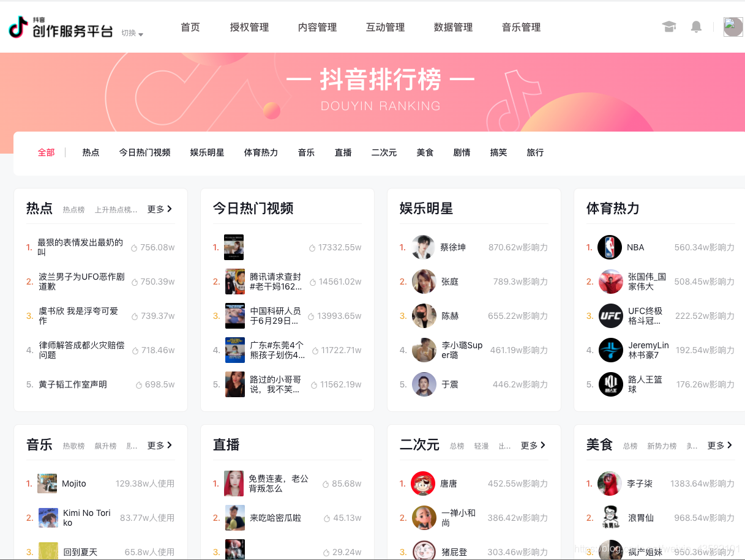This screenshot has height=560, width=745.
Task: Click the NBA logo avatar
Action: [x=610, y=247]
